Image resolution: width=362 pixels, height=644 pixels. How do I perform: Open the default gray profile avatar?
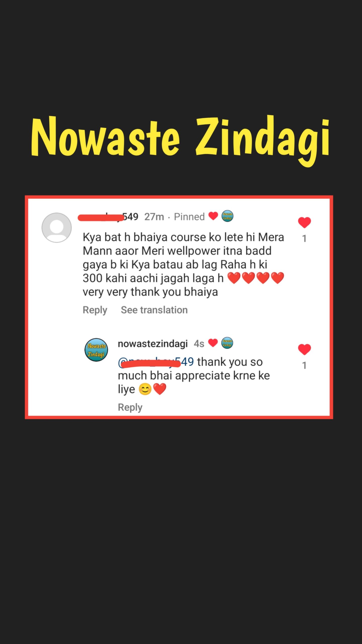pos(57,228)
